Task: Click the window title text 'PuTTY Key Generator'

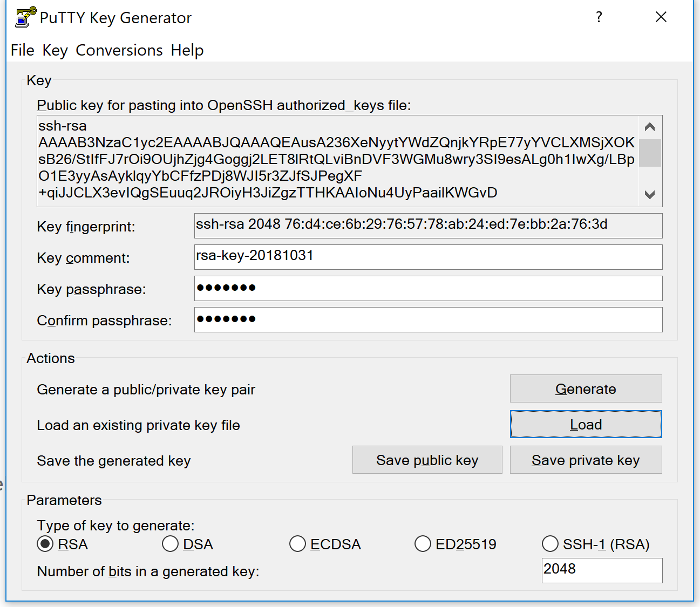Action: click(x=115, y=18)
